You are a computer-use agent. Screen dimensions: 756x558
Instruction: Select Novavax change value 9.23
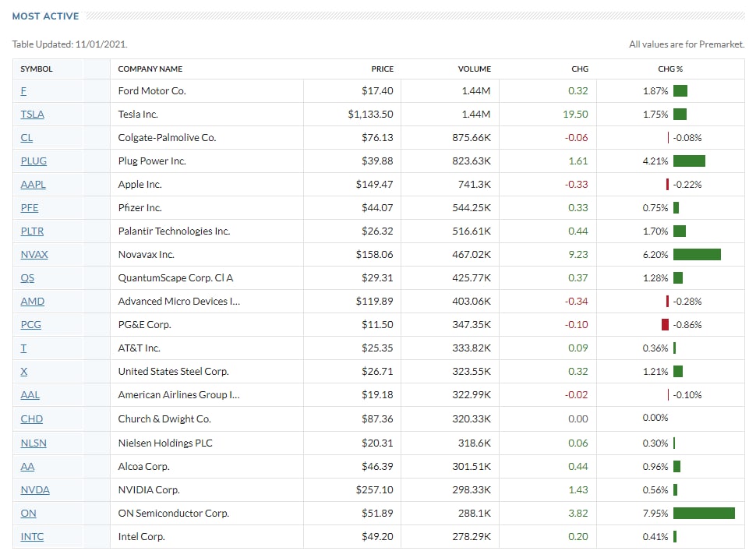click(x=578, y=255)
